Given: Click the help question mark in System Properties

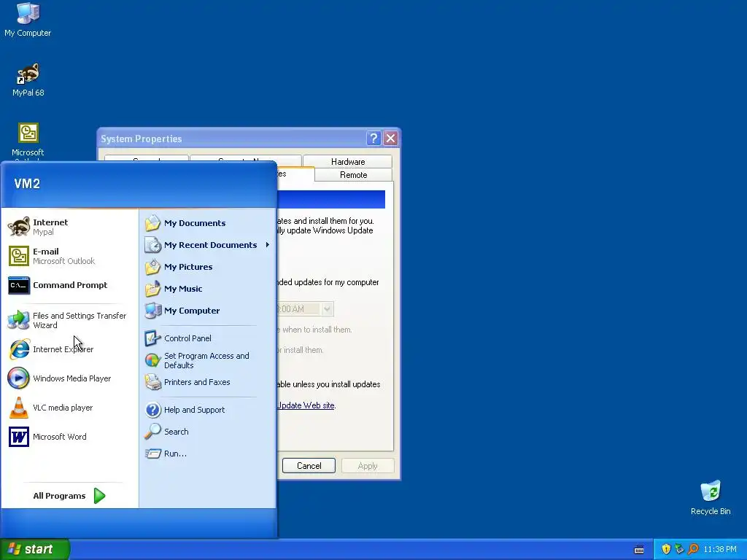Looking at the screenshot, I should pos(374,139).
